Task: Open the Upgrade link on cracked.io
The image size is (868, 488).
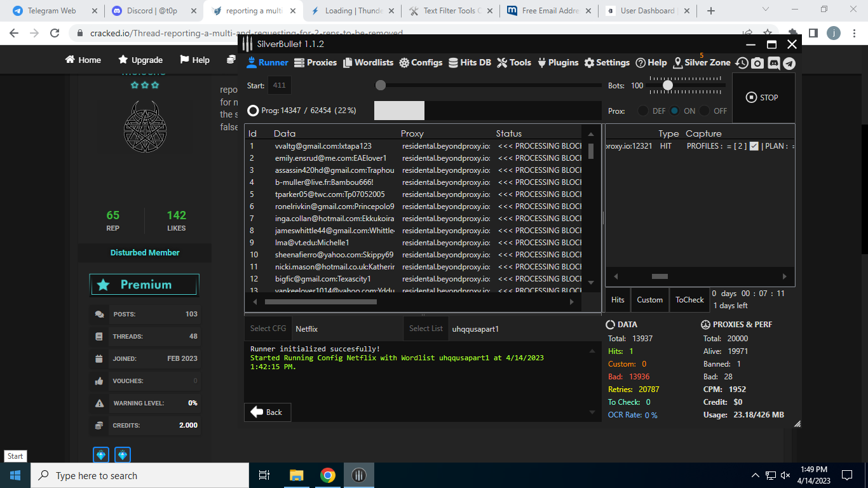Action: click(x=140, y=60)
